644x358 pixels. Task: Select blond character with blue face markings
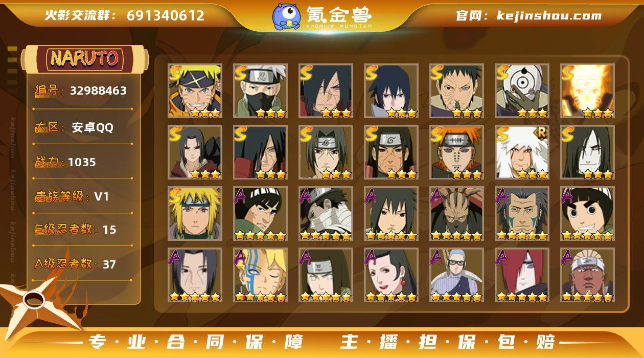click(x=261, y=275)
